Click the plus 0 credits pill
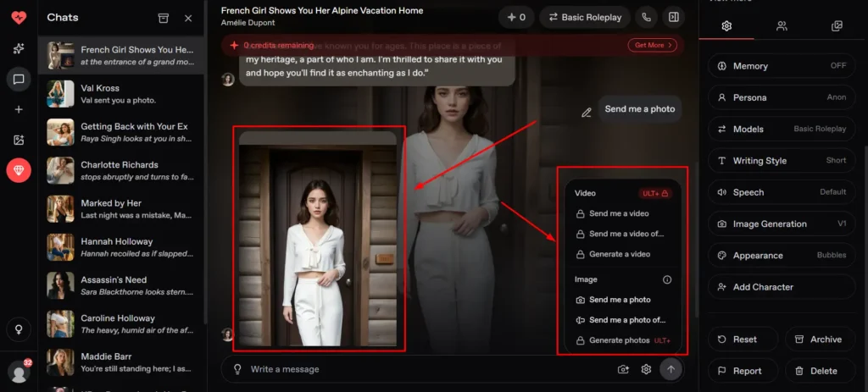Viewport: 868px width, 392px height. click(x=516, y=17)
